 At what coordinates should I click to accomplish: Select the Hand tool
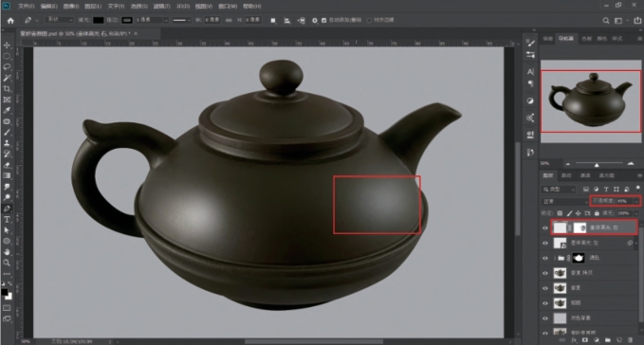point(7,252)
